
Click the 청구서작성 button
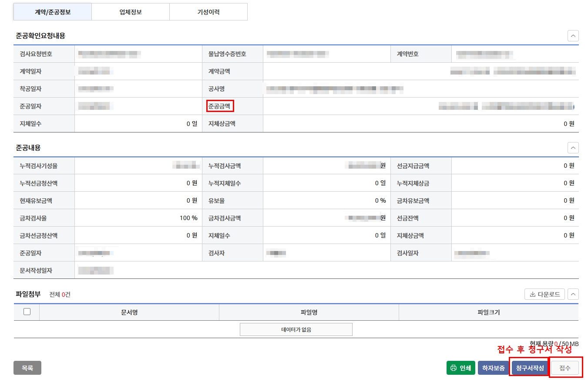[529, 367]
